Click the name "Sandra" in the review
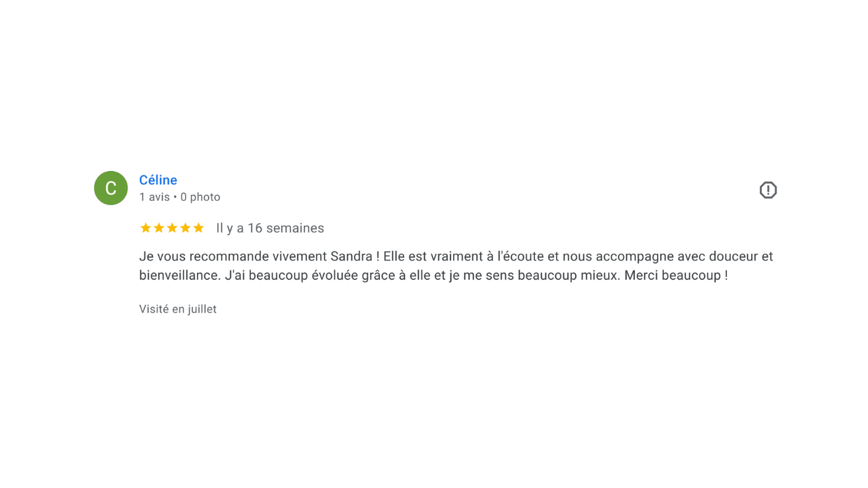The image size is (868, 488). pos(351,257)
